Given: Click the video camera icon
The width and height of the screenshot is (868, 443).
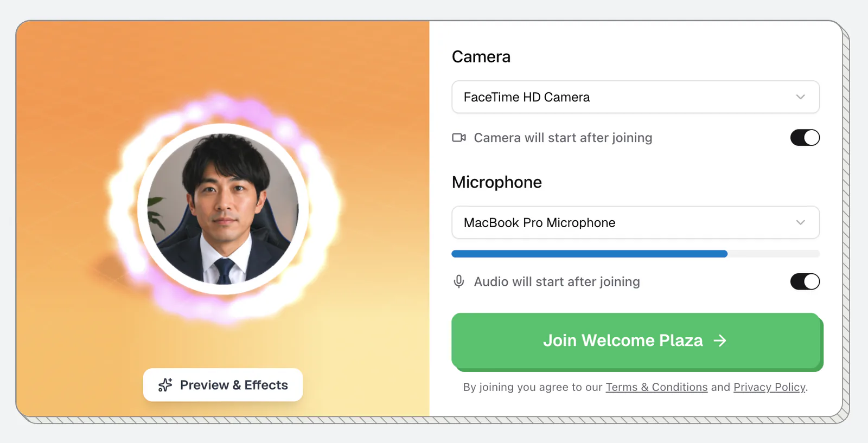Looking at the screenshot, I should tap(459, 138).
